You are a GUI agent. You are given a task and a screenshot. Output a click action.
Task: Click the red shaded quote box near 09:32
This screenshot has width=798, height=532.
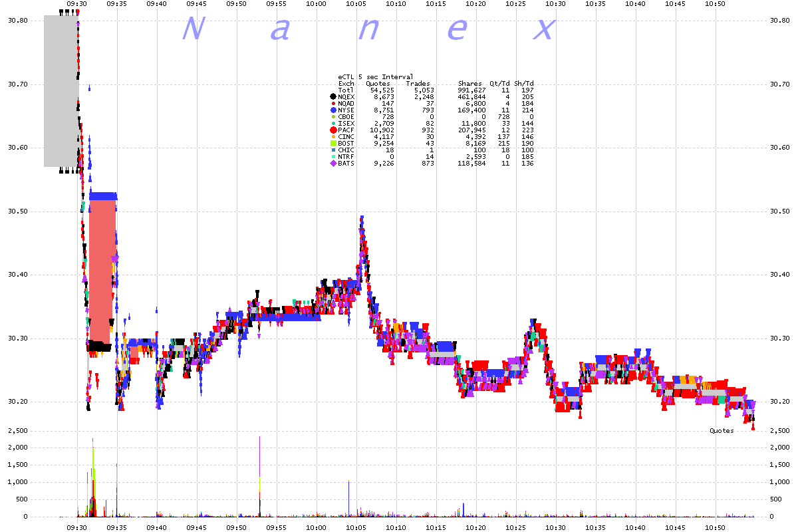[x=102, y=271]
